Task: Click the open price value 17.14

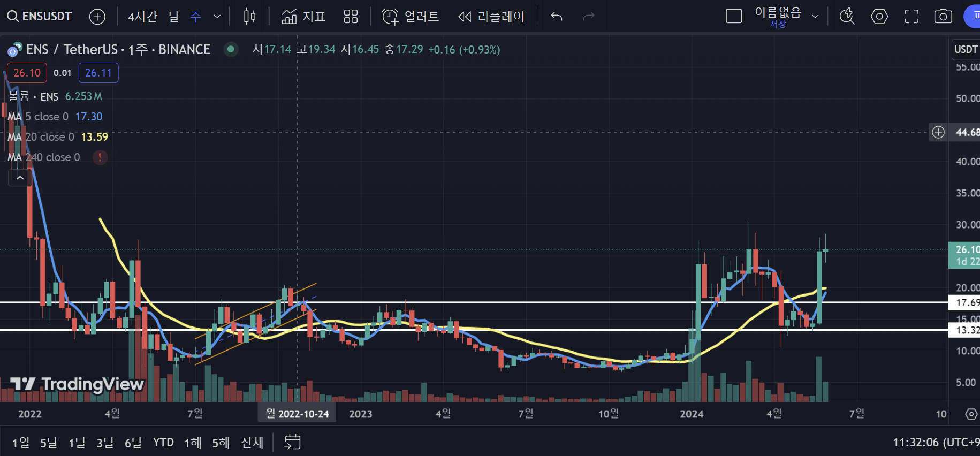Action: coord(278,49)
